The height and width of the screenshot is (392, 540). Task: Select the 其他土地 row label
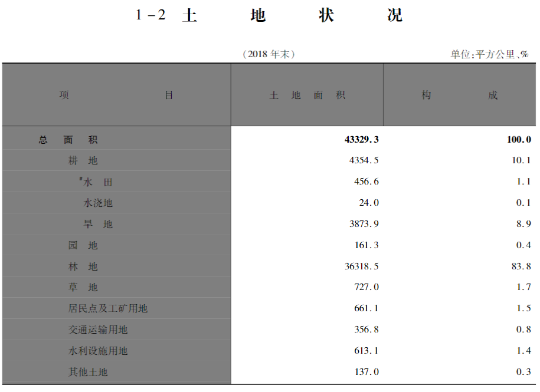(88, 372)
